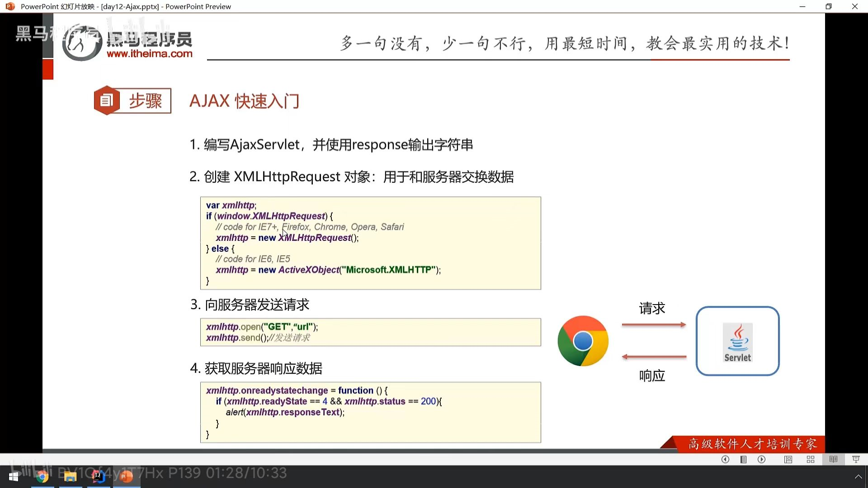Image resolution: width=868 pixels, height=488 pixels.
Task: Minimize the PowerPoint Preview window
Action: (802, 6)
